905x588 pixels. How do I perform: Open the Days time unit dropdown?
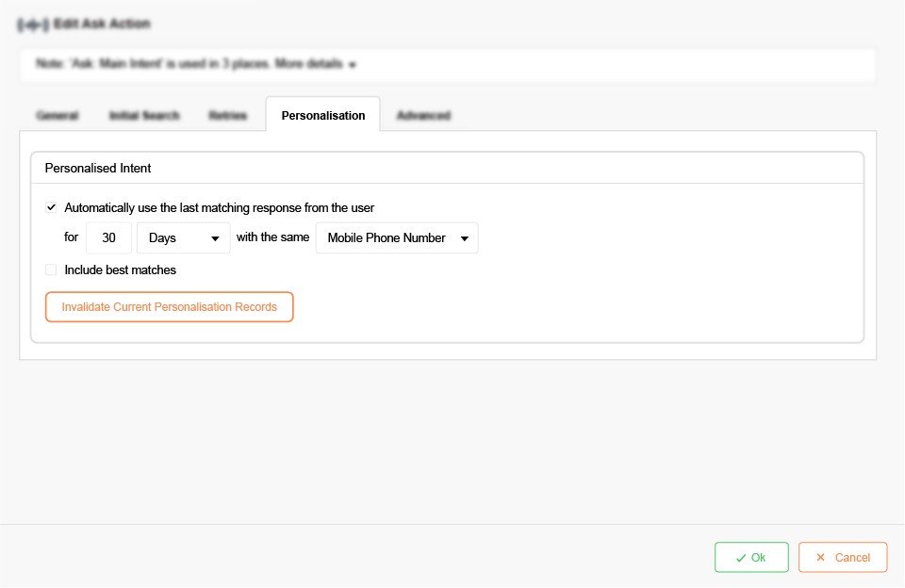click(x=175, y=238)
